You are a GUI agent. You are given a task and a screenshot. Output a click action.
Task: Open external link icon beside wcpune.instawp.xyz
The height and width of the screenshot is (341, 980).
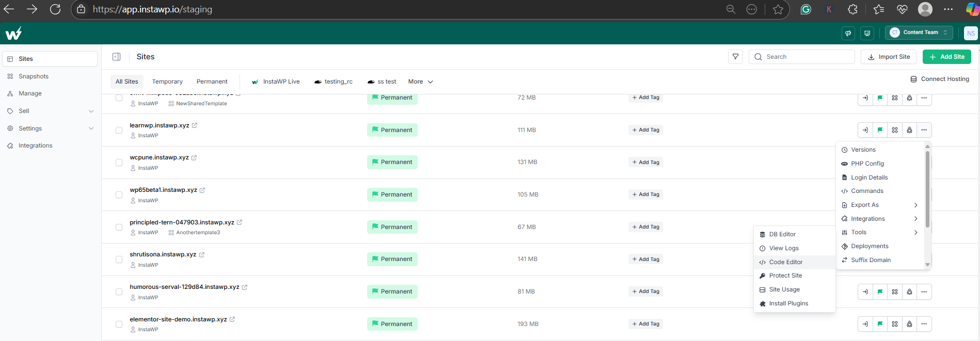[194, 157]
